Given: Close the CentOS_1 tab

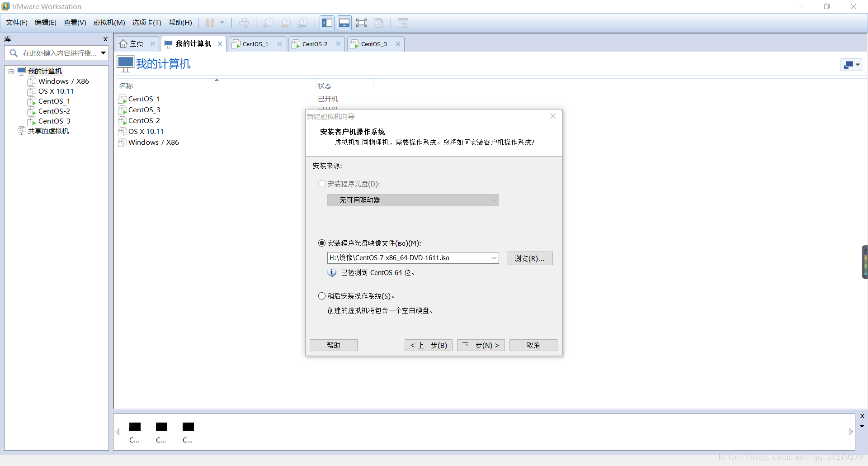Looking at the screenshot, I should click(x=279, y=44).
